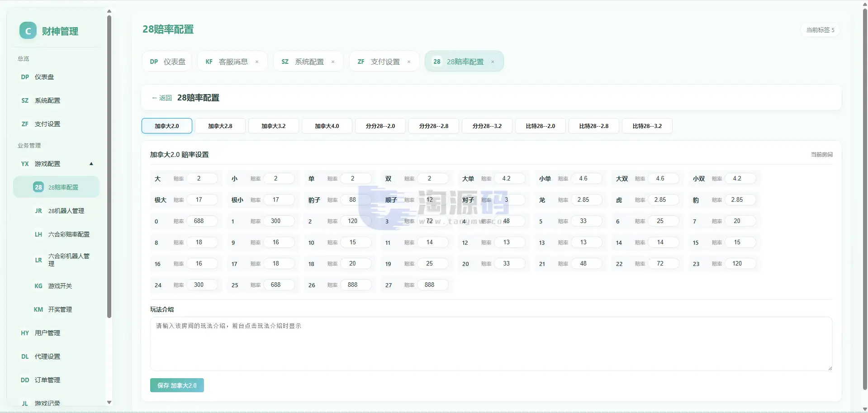Open 开奖管理 in the sidebar
Viewport: 868px width, 413px height.
click(56, 309)
